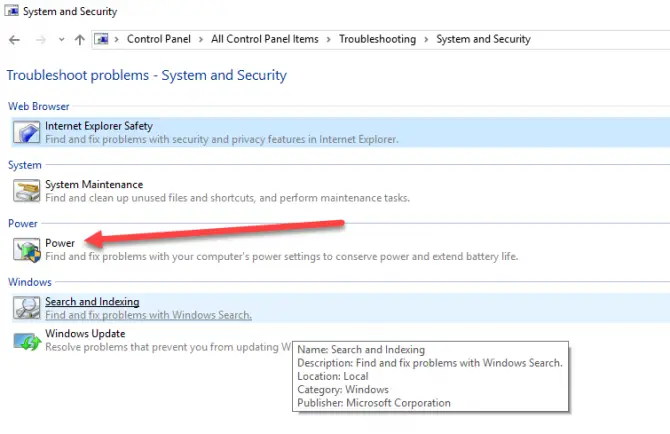Click 'Troubleshoot problems - System and Security' heading
The image size is (670, 434).
coord(147,75)
